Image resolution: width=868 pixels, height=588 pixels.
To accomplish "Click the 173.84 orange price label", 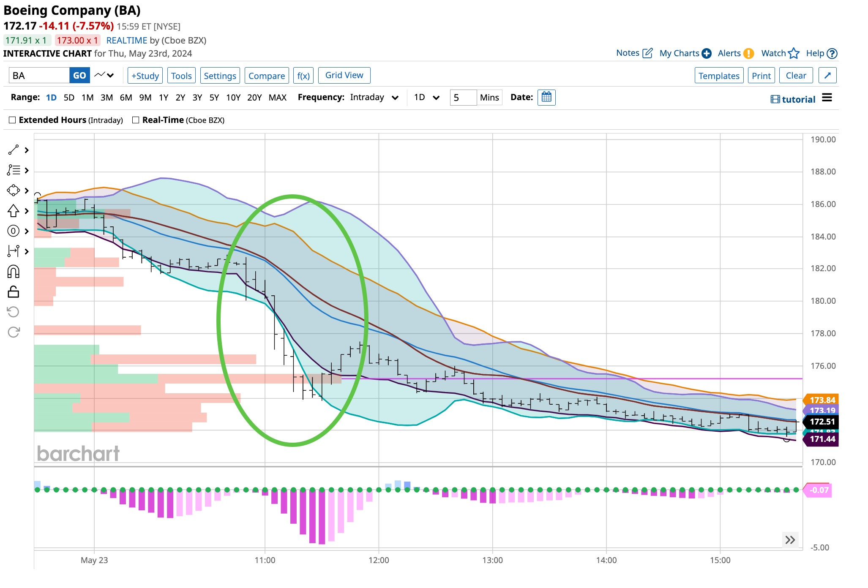I will pos(822,400).
